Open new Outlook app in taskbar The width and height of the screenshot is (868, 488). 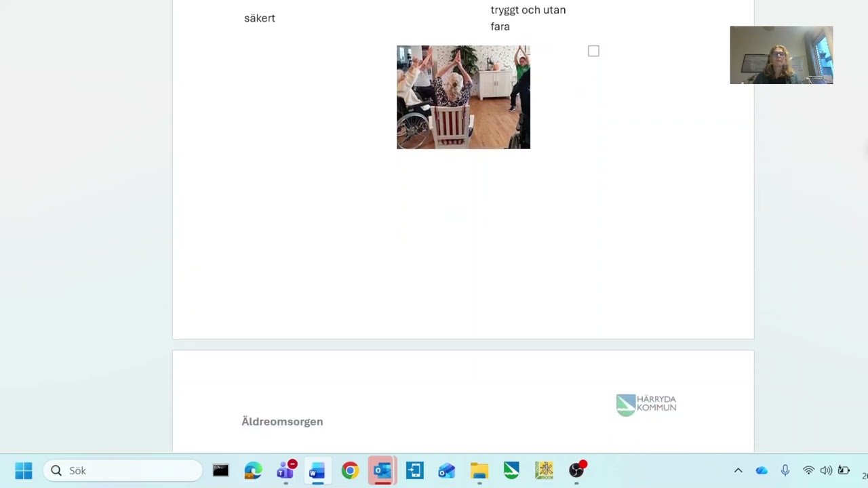pyautogui.click(x=446, y=470)
